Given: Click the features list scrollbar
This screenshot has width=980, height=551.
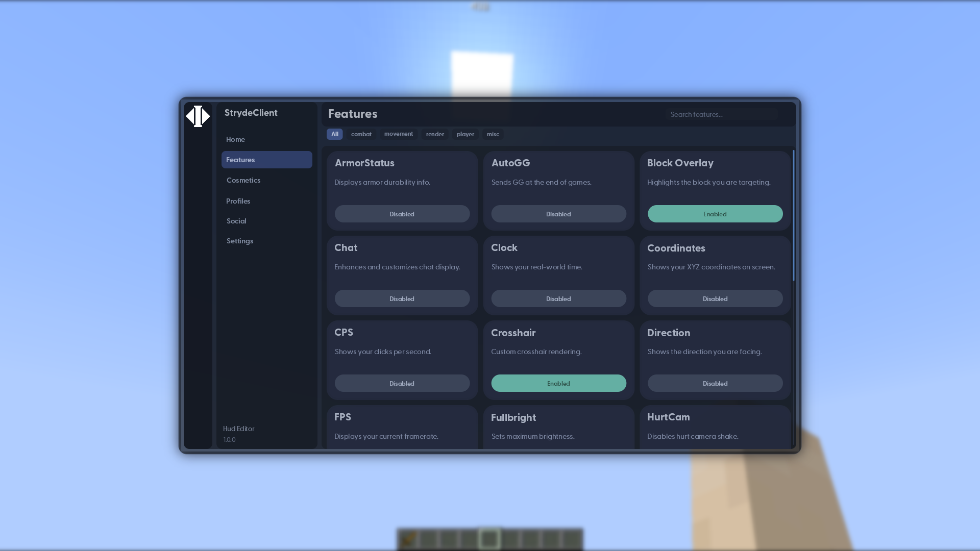Looking at the screenshot, I should (794, 215).
